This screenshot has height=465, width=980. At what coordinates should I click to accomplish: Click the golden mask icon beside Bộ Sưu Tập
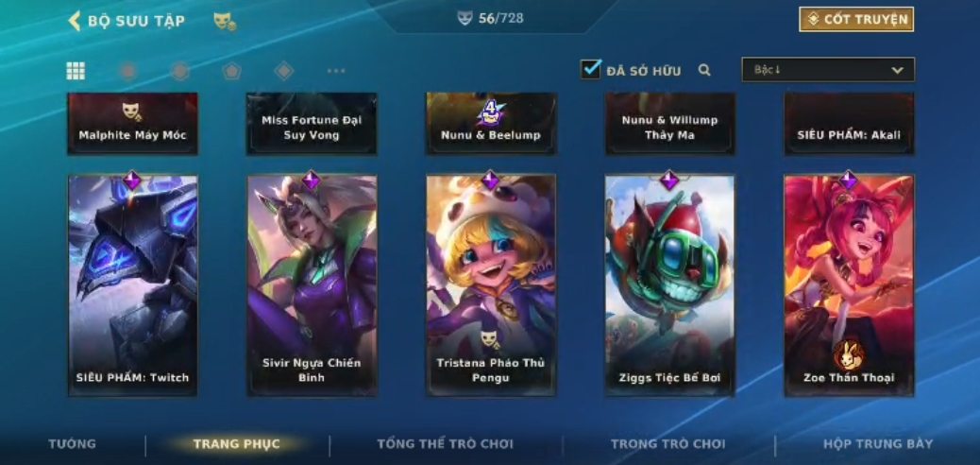point(225,22)
